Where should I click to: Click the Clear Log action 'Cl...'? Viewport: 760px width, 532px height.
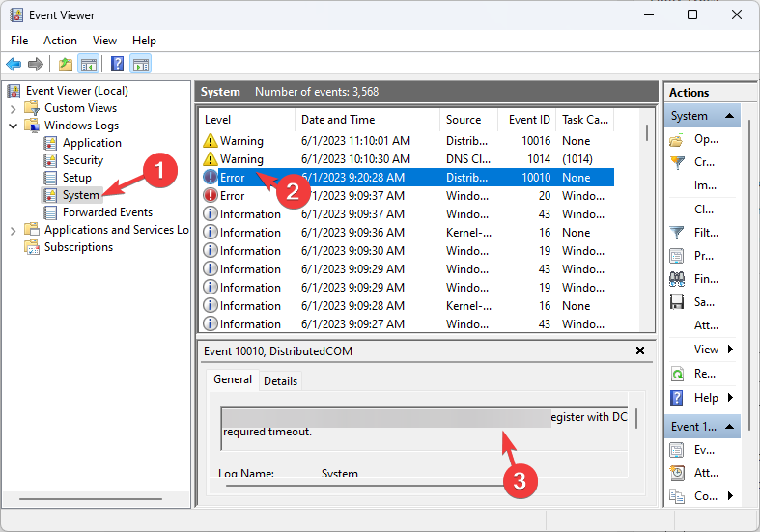(x=704, y=210)
